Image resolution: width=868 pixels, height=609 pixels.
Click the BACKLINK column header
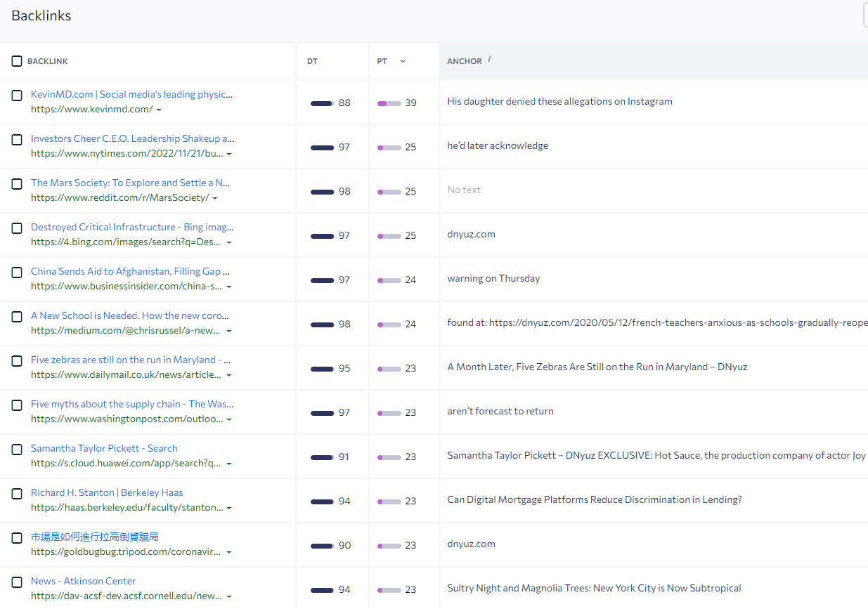(48, 61)
